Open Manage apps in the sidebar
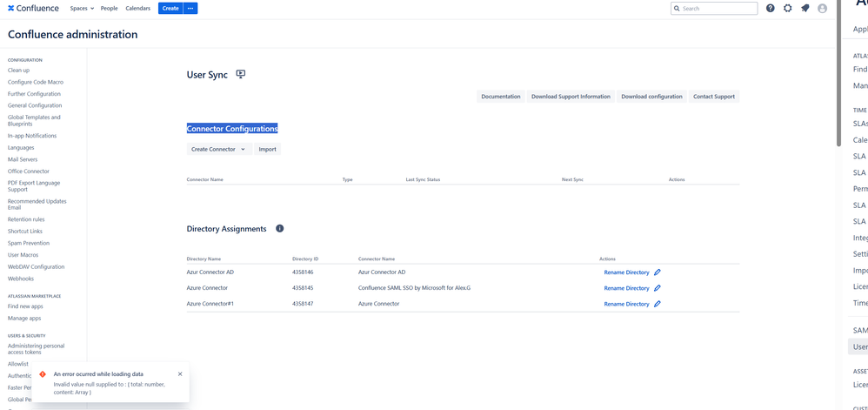Image resolution: width=868 pixels, height=410 pixels. [x=24, y=318]
